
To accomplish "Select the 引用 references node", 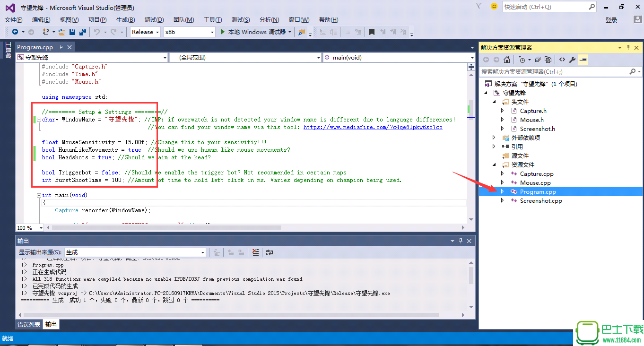I will click(517, 147).
